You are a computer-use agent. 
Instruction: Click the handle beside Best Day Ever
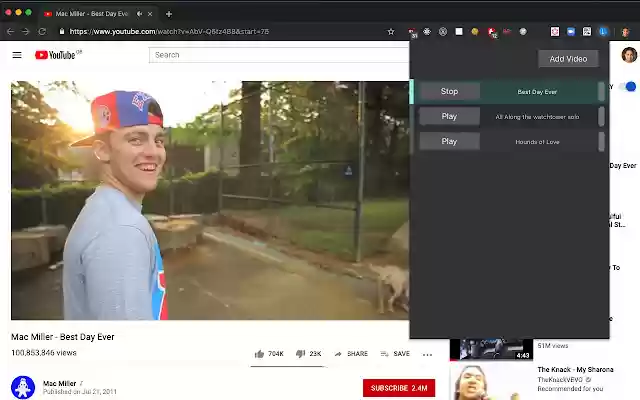coord(601,91)
